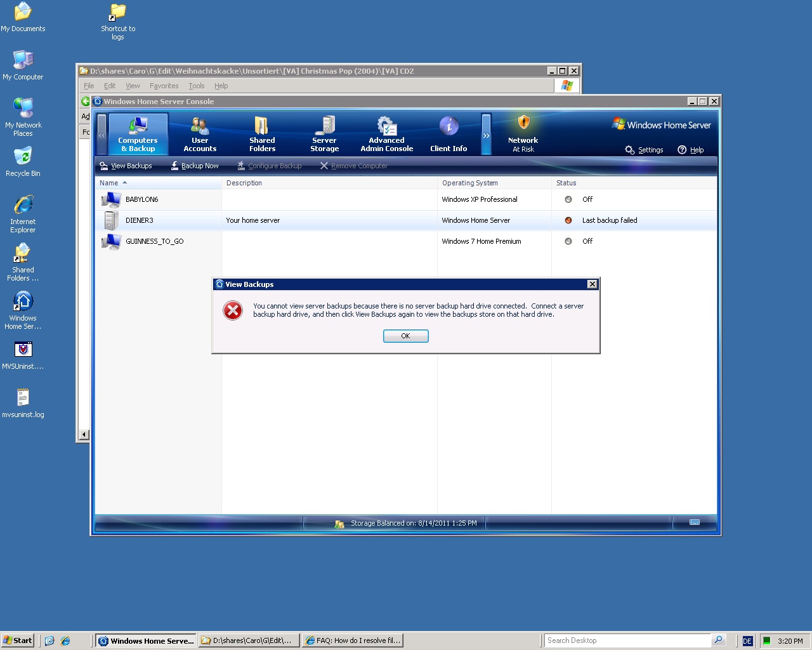812x650 pixels.
Task: Open the Computers & Backup tab
Action: point(138,135)
